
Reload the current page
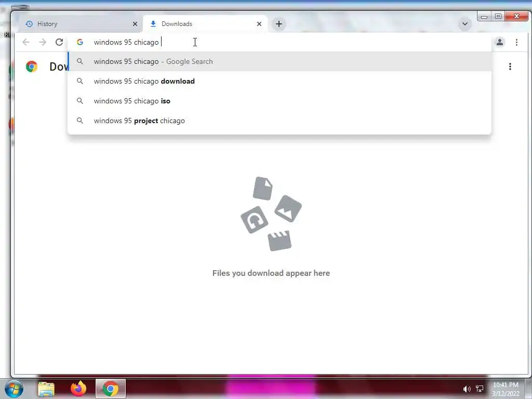pos(59,42)
